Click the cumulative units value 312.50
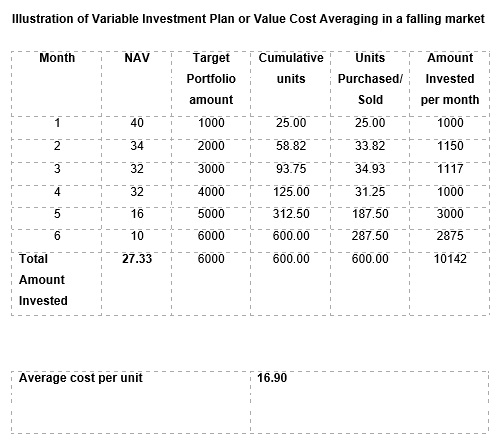This screenshot has height=446, width=501. tap(291, 214)
